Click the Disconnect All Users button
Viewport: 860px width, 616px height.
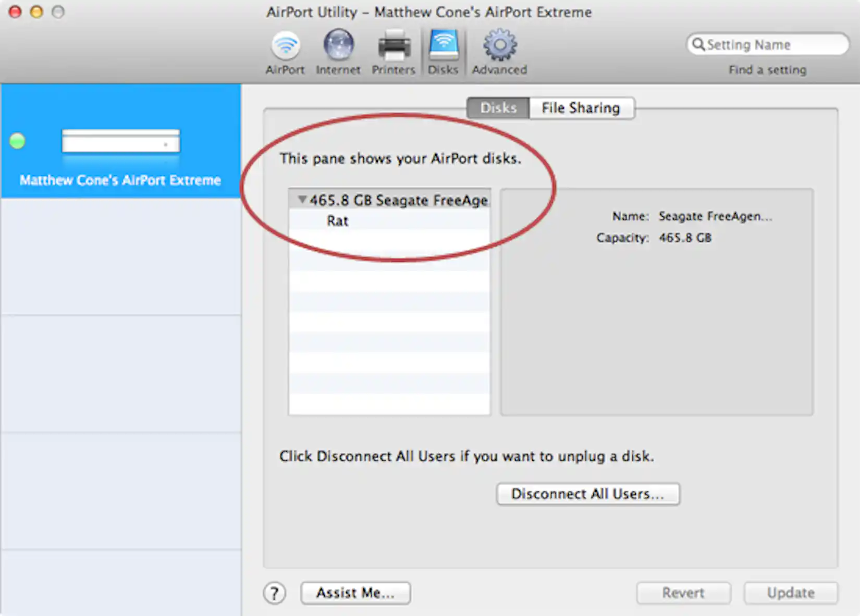click(x=588, y=494)
